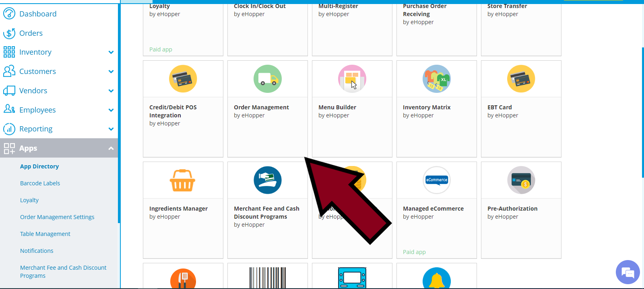Expand the Employees menu chevron

click(x=111, y=110)
